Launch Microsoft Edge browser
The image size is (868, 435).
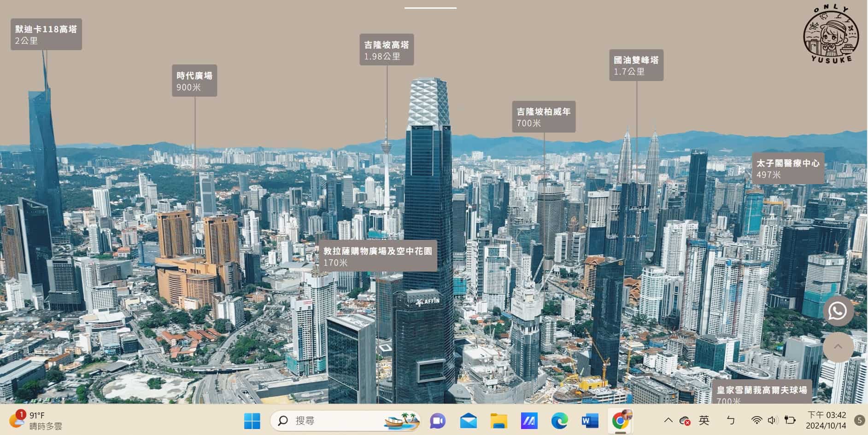[559, 420]
